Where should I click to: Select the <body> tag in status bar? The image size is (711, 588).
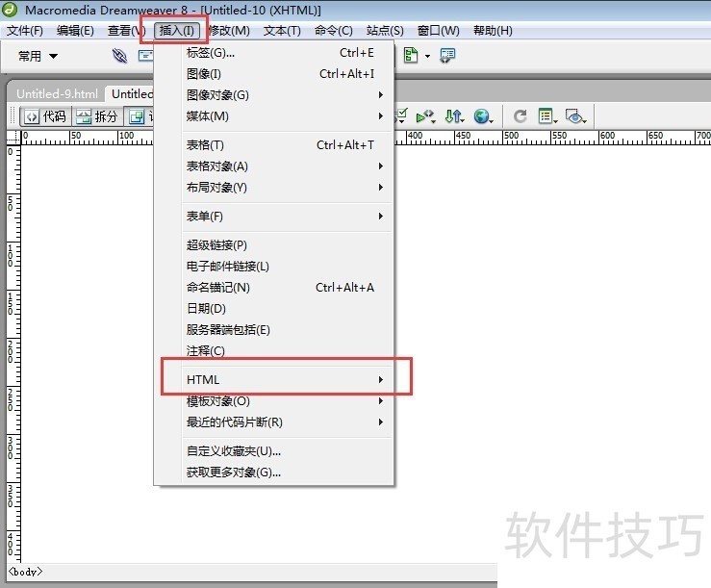pos(25,572)
